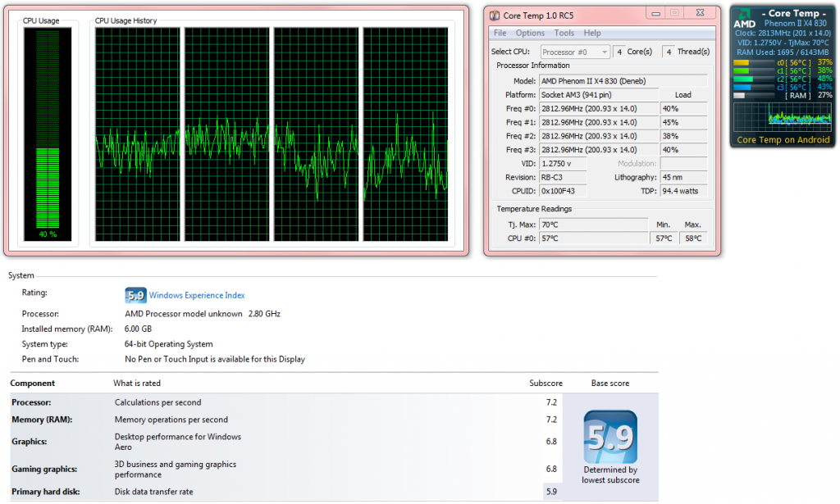Screen dimensions: 840x504
Task: Close the Core Temp 1.0 RC5 window
Action: click(x=701, y=13)
